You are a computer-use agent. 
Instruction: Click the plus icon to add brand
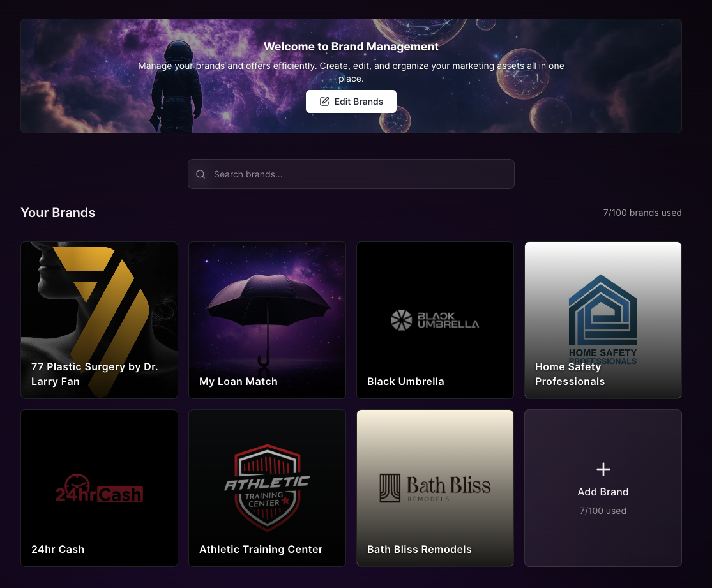603,469
